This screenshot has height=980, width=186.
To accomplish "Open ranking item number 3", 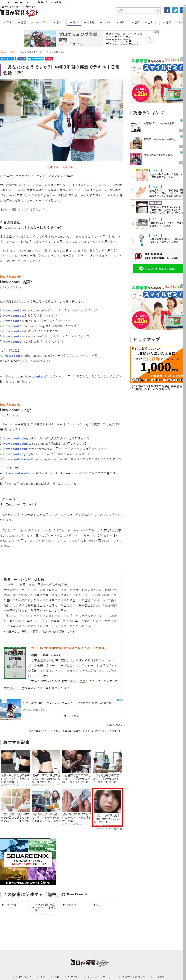I will pyautogui.click(x=156, y=207).
